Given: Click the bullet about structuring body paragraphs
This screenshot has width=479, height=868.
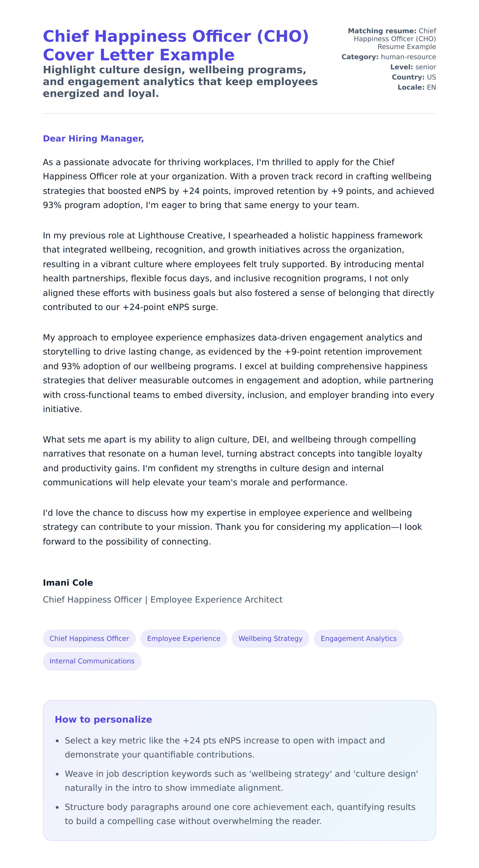Looking at the screenshot, I should [x=239, y=814].
